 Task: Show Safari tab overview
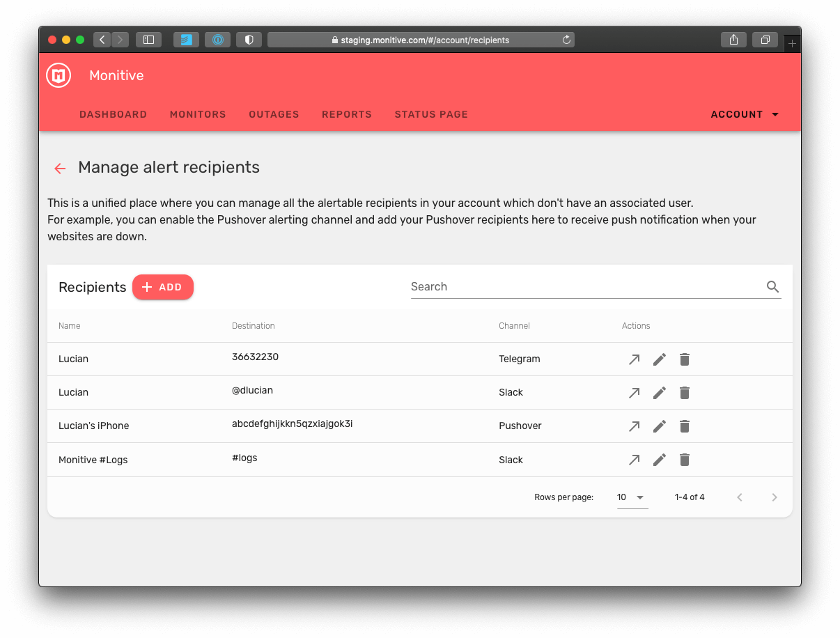tap(765, 40)
